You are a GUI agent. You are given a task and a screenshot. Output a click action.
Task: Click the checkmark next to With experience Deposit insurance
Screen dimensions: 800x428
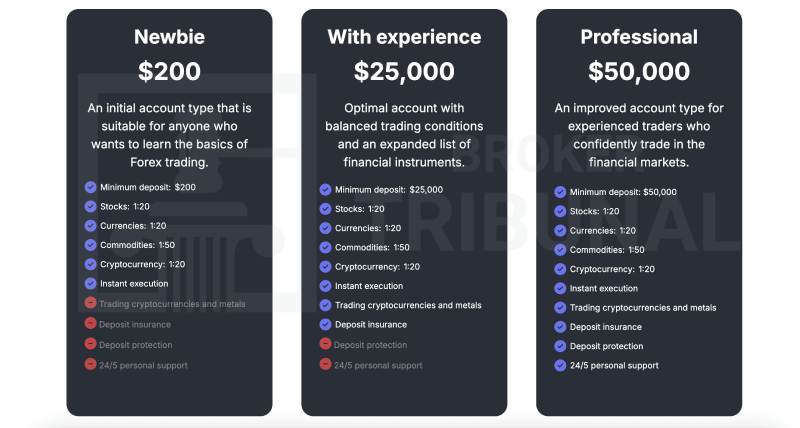point(326,324)
